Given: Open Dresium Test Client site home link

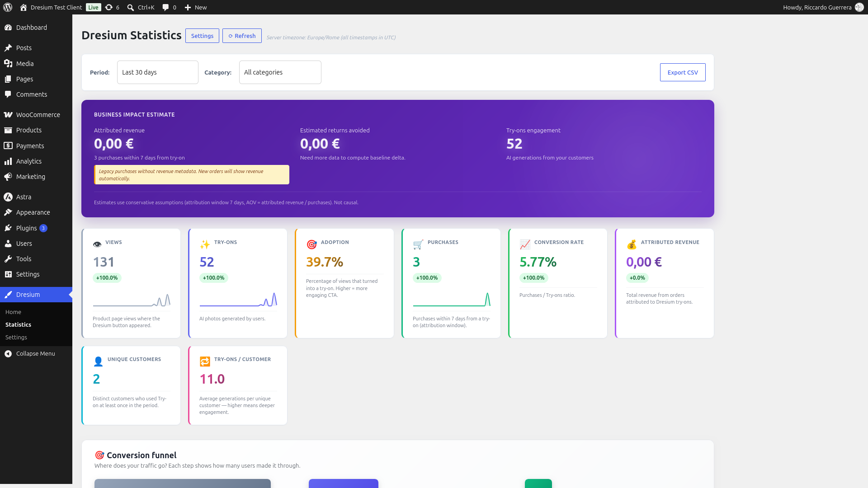Looking at the screenshot, I should (51, 7).
